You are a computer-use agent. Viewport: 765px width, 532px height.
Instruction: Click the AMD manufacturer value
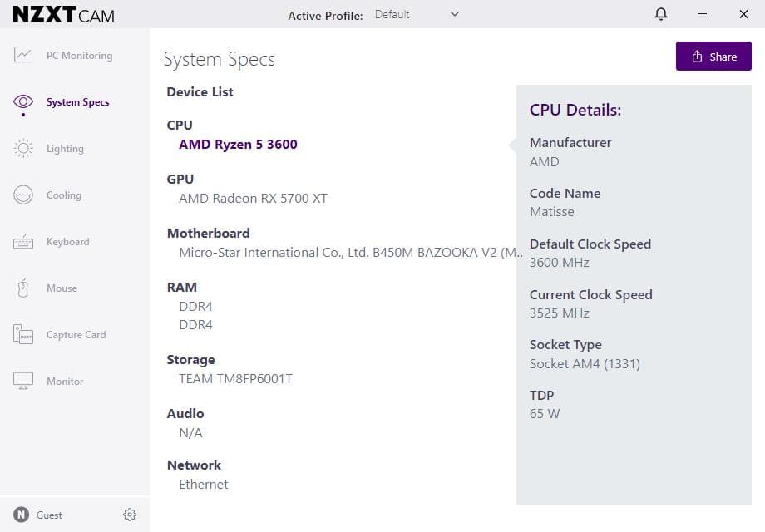[545, 162]
